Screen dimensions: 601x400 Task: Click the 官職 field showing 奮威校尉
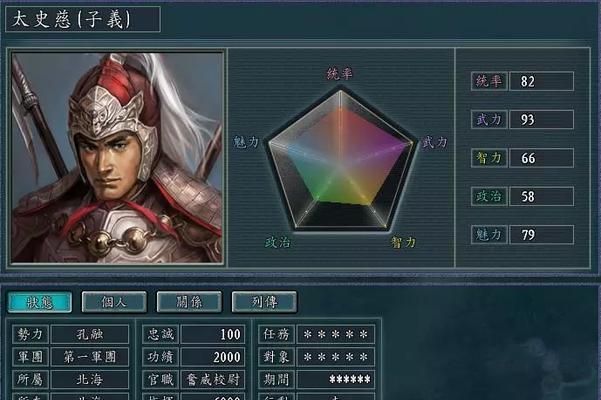[x=212, y=380]
